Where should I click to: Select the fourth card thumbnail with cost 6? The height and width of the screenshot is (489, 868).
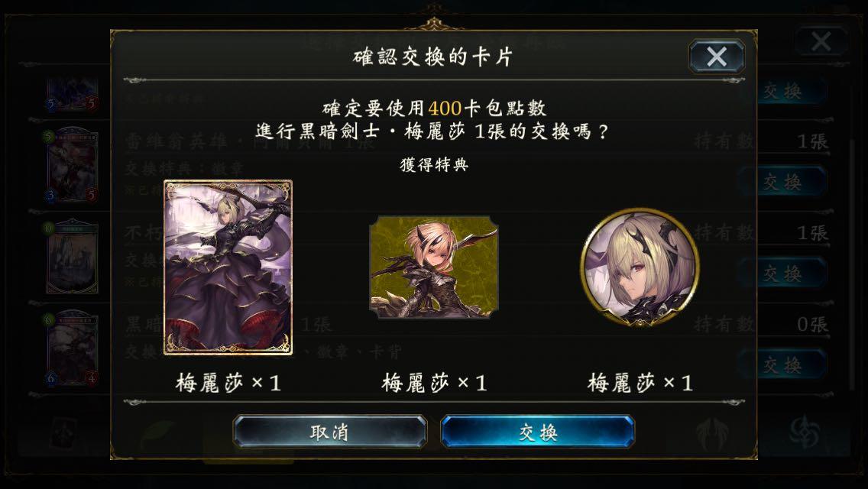click(x=73, y=349)
